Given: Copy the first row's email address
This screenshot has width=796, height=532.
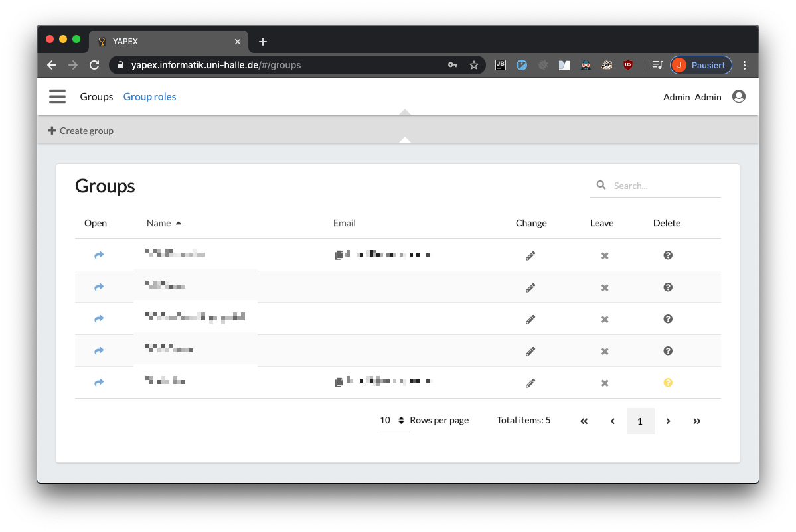Looking at the screenshot, I should tap(339, 255).
